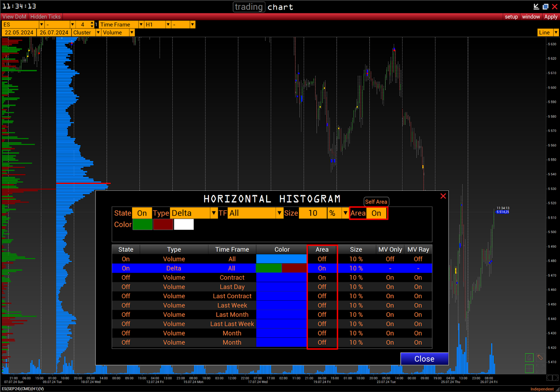Click the Apply button in top bar
The image size is (560, 392).
tap(551, 17)
